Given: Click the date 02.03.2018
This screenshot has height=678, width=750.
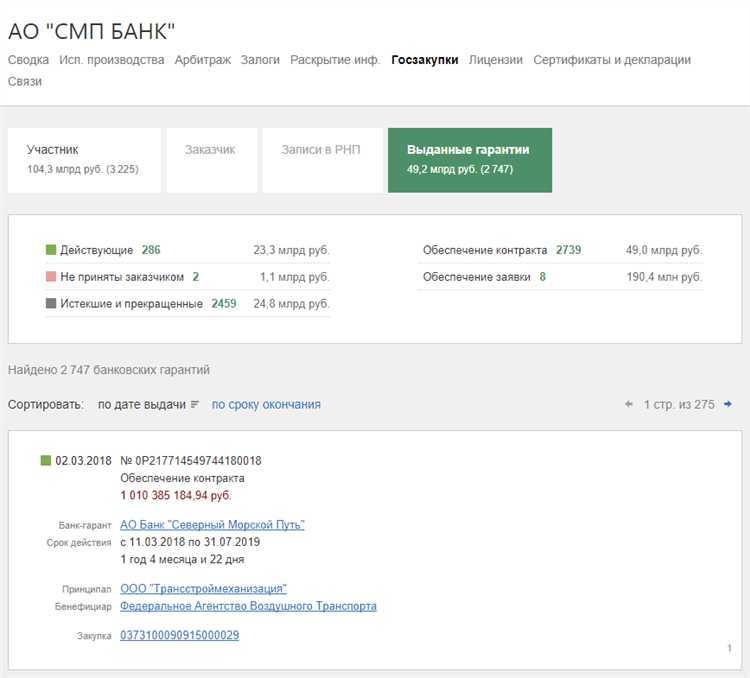Looking at the screenshot, I should pyautogui.click(x=83, y=460).
